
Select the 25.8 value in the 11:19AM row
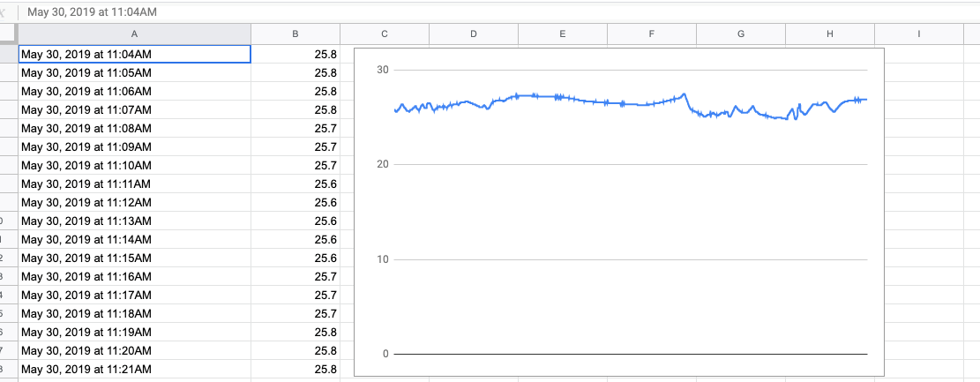[x=295, y=332]
